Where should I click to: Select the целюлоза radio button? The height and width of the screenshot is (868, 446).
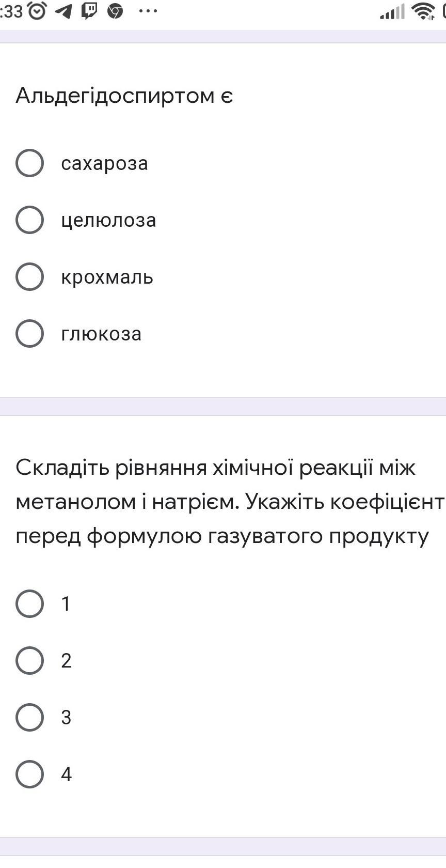click(x=30, y=220)
